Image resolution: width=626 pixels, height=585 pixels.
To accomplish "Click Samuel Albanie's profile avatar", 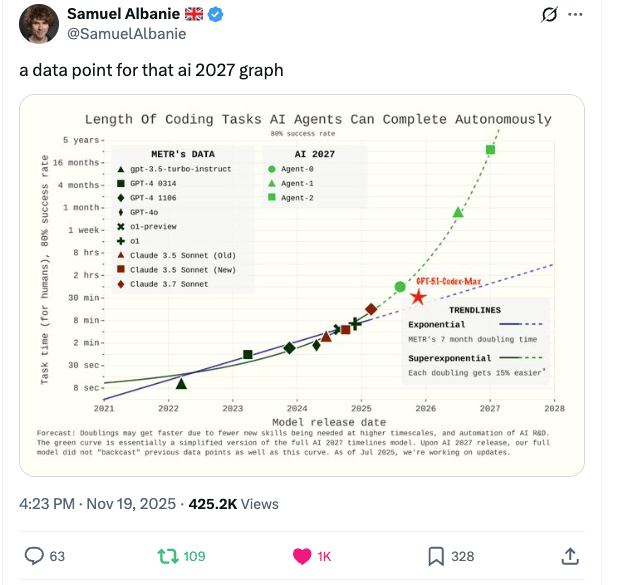I will tap(39, 24).
